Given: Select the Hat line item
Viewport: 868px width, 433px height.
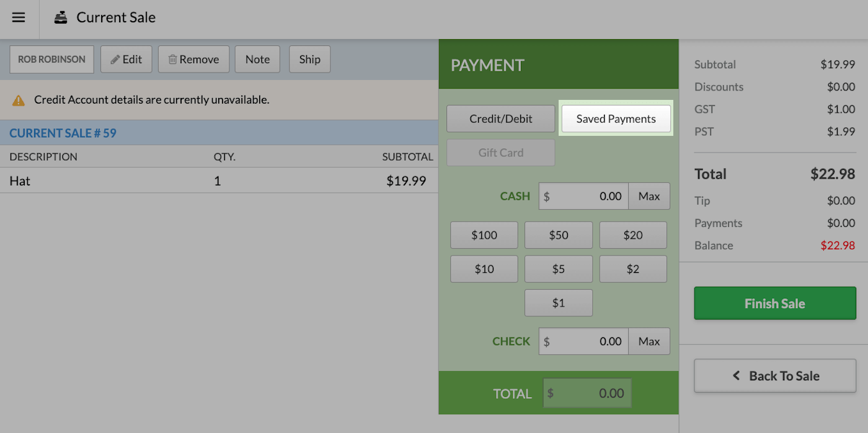Looking at the screenshot, I should coord(219,181).
